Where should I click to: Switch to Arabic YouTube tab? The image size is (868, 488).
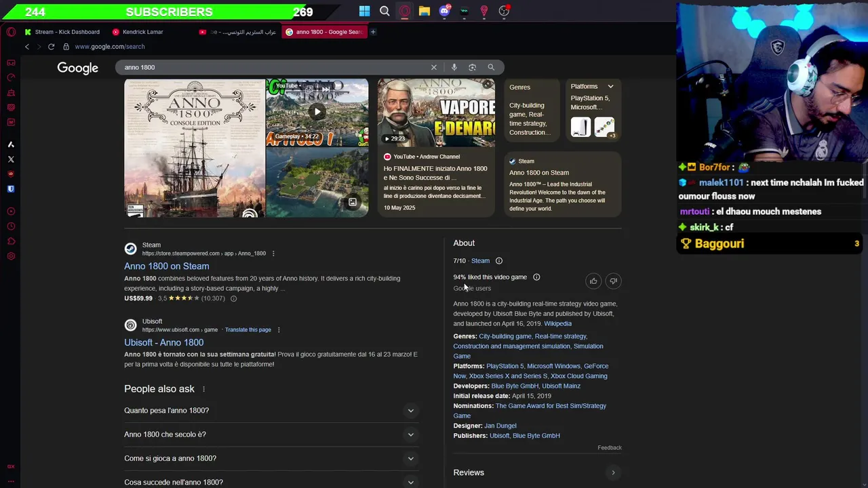click(x=237, y=32)
